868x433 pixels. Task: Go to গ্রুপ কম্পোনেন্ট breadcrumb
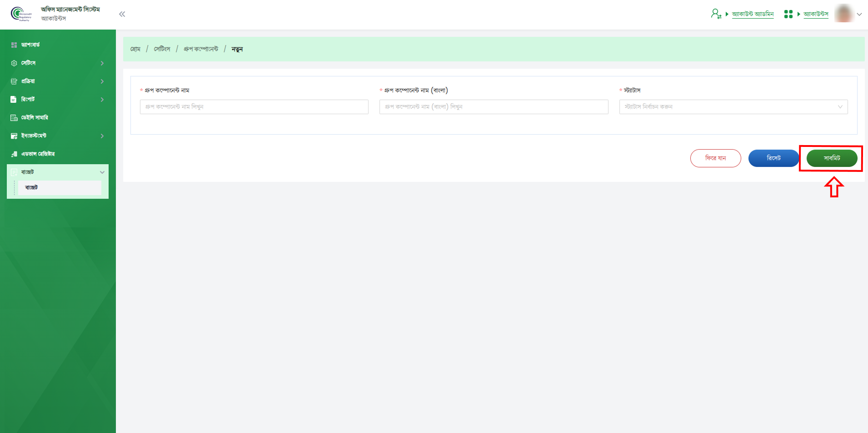tap(201, 49)
